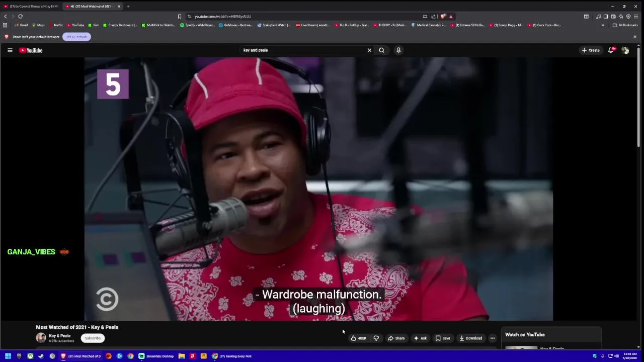This screenshot has width=644, height=362.
Task: Go to the YouTube home logo
Action: point(31,50)
